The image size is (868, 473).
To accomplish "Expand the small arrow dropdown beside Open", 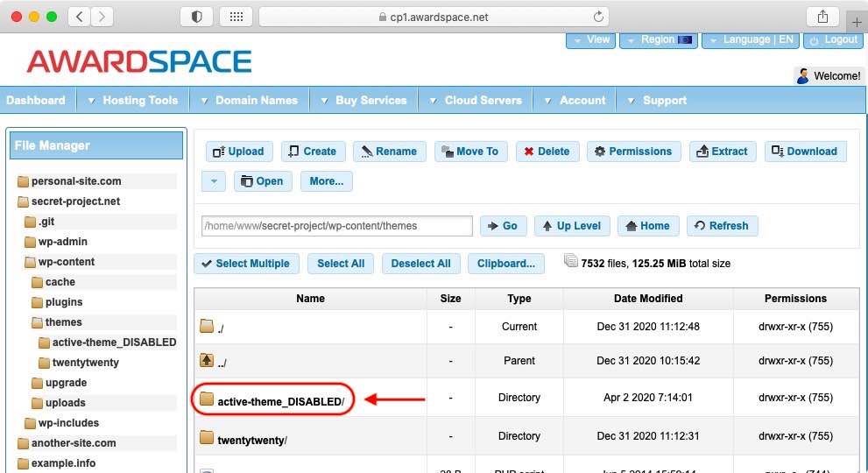I will pyautogui.click(x=214, y=181).
